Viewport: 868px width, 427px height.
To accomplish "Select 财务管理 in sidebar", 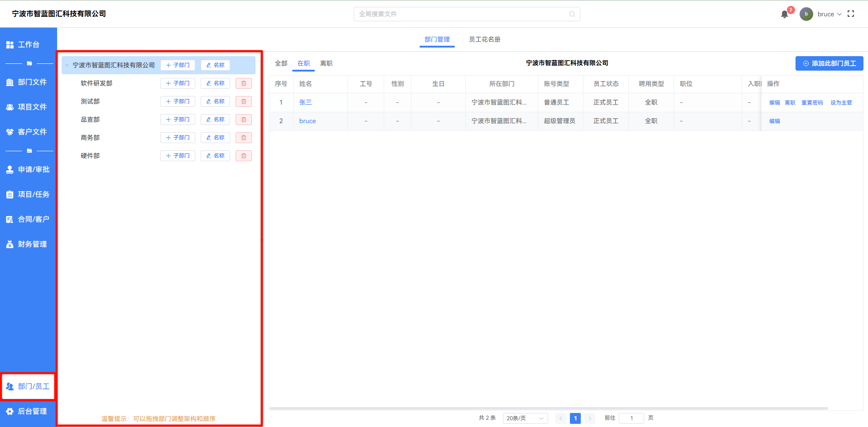I will tap(28, 244).
